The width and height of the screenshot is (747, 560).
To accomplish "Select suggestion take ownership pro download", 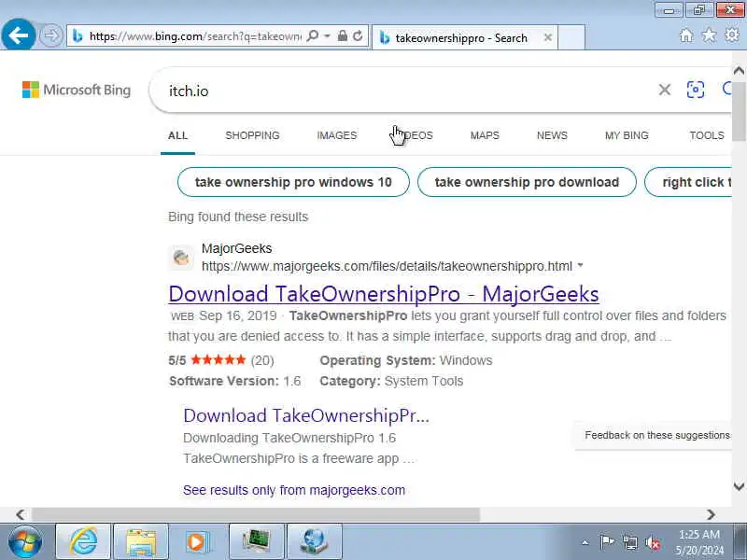I will tap(527, 182).
